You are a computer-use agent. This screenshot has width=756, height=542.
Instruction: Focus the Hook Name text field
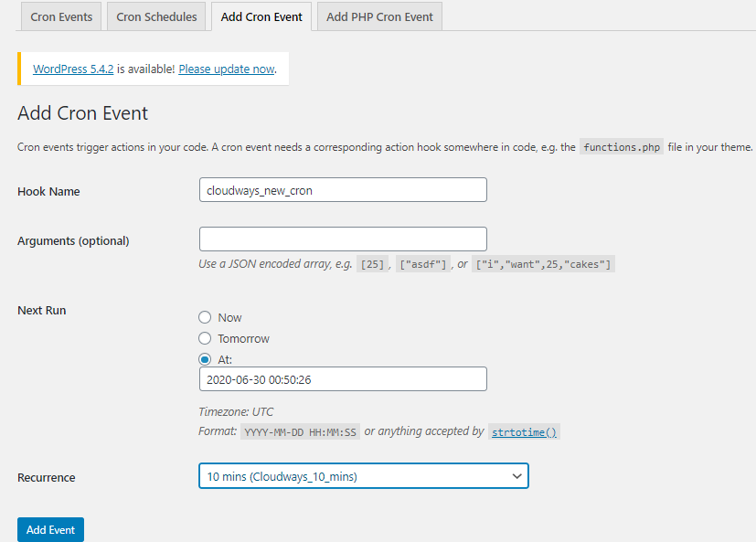coord(343,189)
